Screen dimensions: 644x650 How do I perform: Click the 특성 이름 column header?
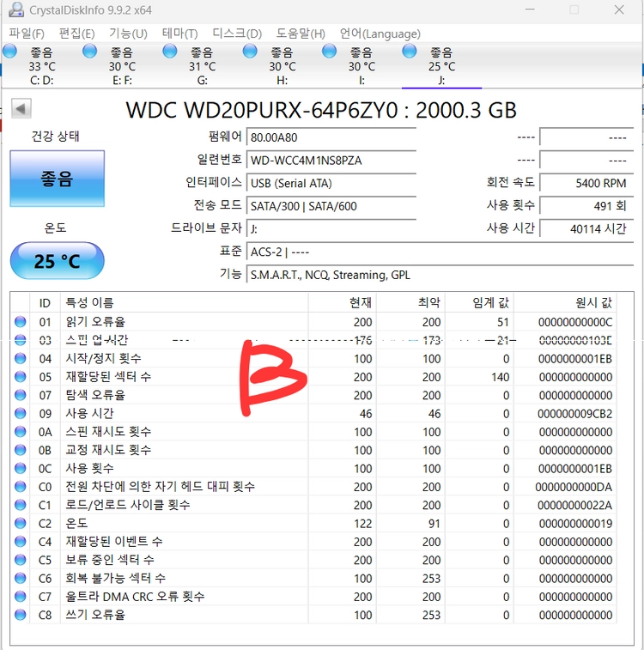tap(185, 302)
